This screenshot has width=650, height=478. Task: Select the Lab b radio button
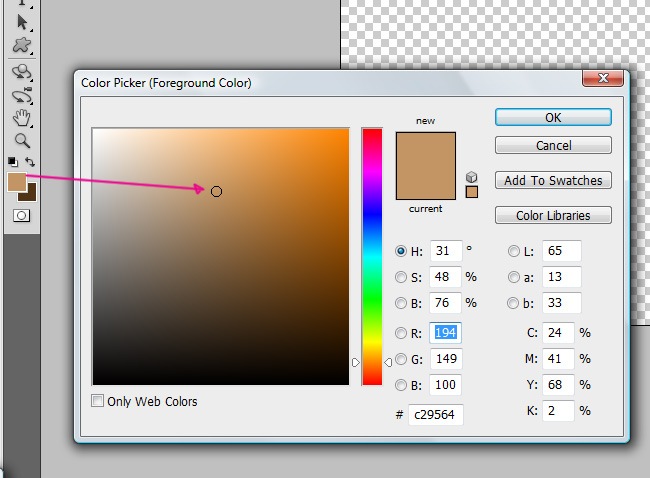click(x=513, y=303)
